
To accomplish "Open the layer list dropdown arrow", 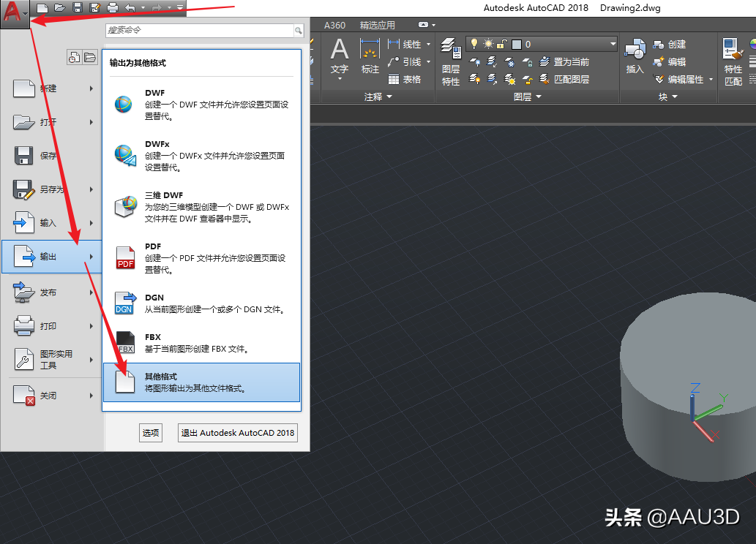I will click(x=613, y=44).
